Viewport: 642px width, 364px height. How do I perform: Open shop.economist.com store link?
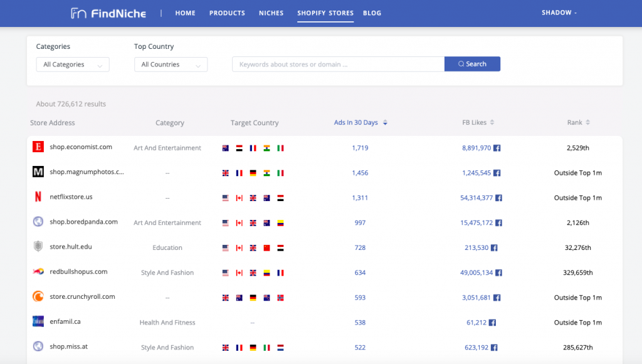tap(81, 147)
